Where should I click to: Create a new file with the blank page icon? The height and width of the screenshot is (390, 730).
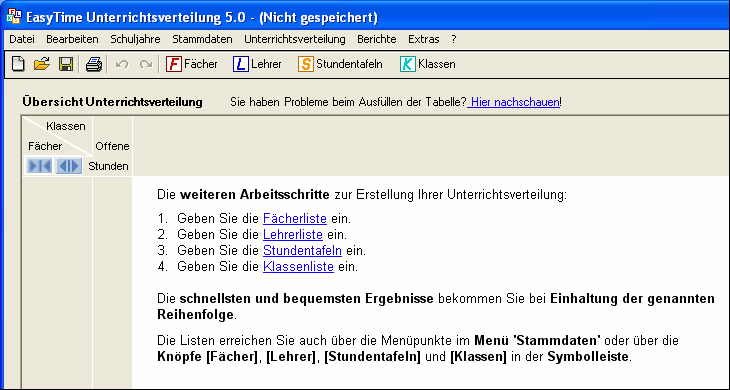coord(18,64)
